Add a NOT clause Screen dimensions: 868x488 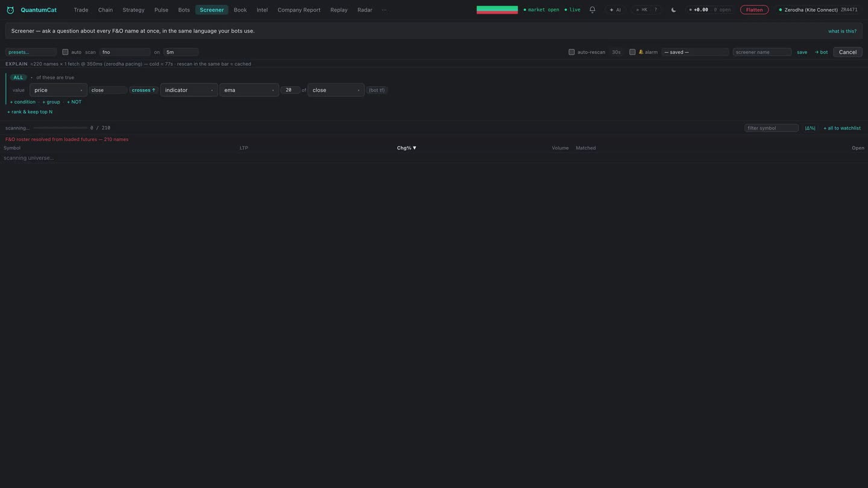point(74,102)
